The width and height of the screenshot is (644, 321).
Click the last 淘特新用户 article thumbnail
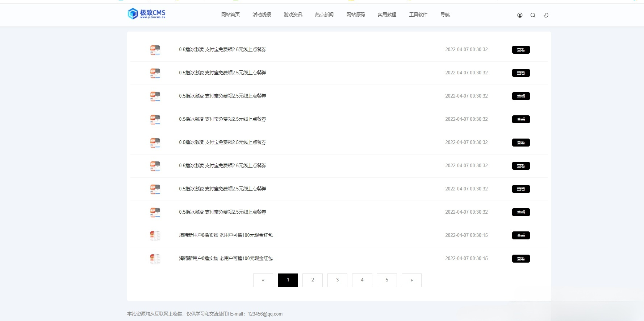pyautogui.click(x=155, y=259)
